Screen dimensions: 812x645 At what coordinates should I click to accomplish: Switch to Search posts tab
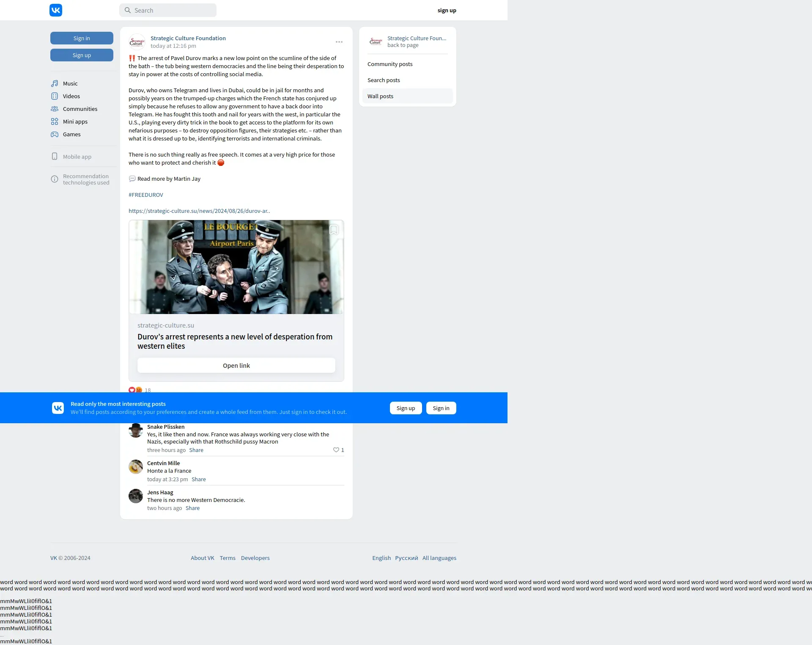[384, 80]
